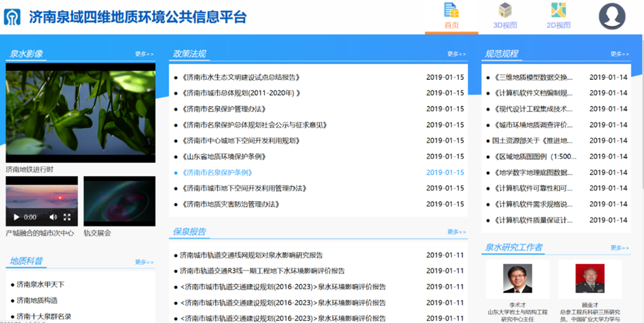Show 更多 in 保泉报告 section
The height and width of the screenshot is (323, 644).
[x=456, y=232]
